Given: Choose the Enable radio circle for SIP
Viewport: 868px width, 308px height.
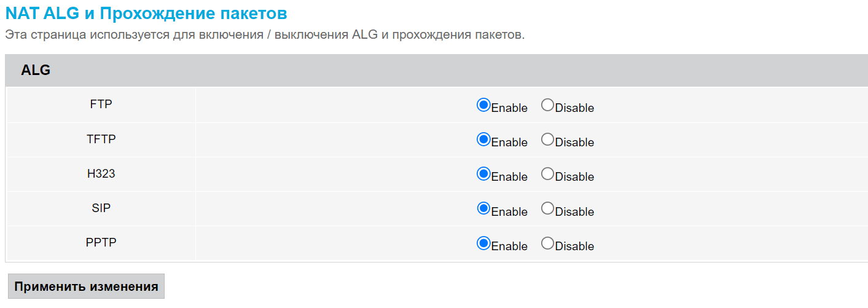Looking at the screenshot, I should click(x=483, y=209).
